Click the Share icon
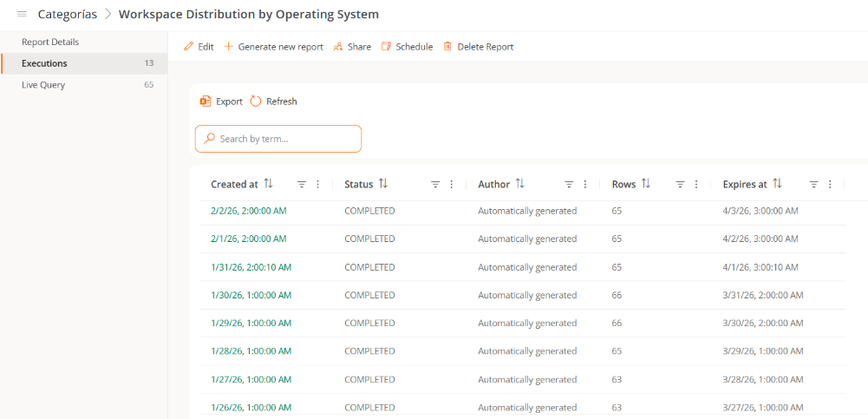 (338, 47)
